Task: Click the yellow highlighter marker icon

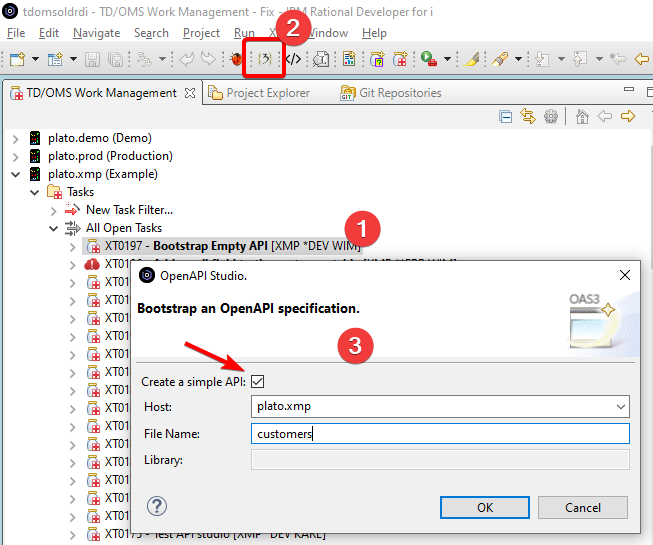Action: (472, 59)
